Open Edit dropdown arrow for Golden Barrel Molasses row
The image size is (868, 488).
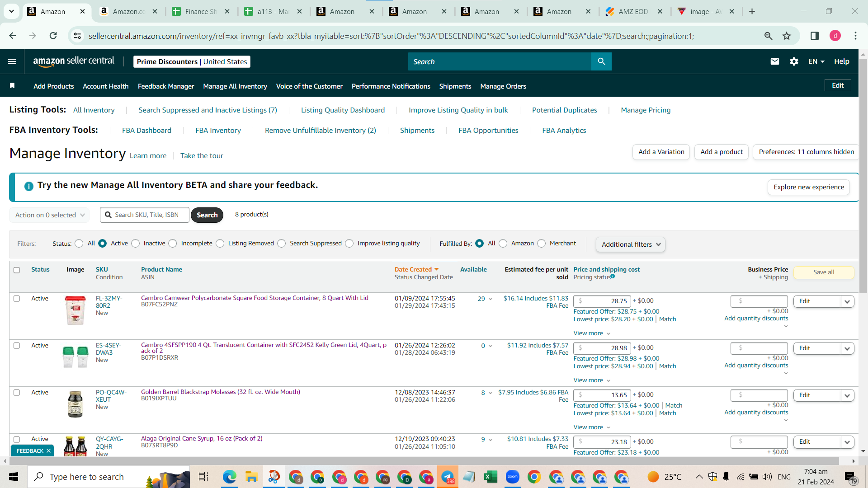[x=847, y=395]
